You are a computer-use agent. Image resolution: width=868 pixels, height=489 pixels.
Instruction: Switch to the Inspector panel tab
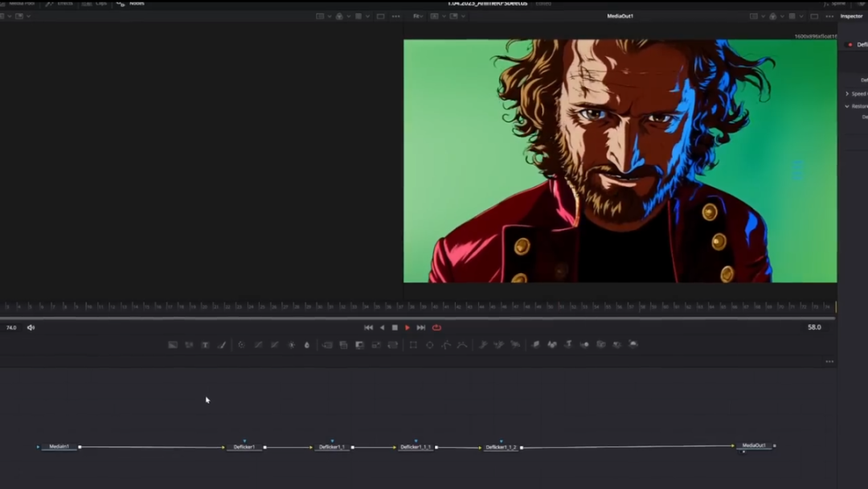tap(851, 16)
